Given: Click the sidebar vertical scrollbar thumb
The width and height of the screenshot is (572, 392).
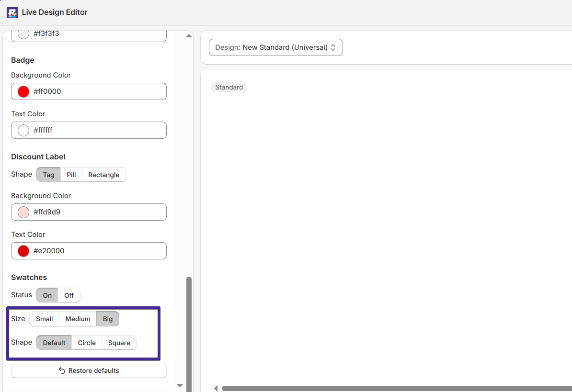Looking at the screenshot, I should 189,334.
